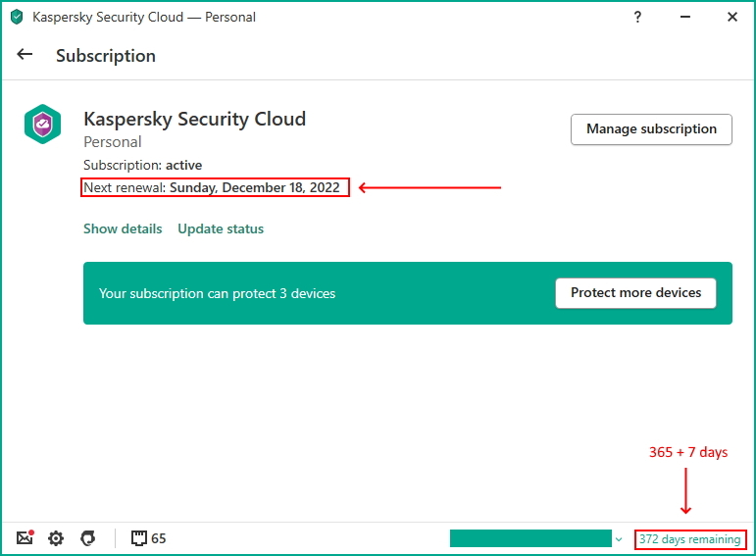
Task: Click the network devices icon showing 65
Action: pyautogui.click(x=148, y=538)
